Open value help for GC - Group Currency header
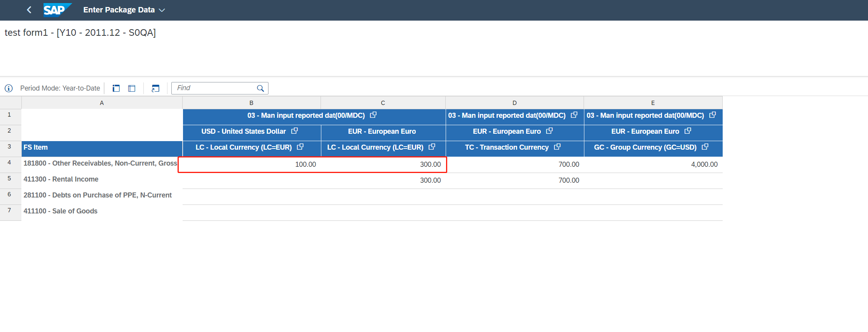 point(705,147)
